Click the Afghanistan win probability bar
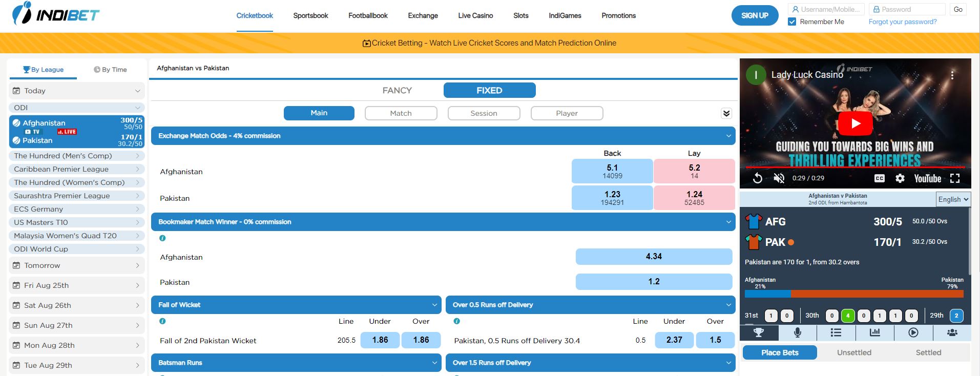 [767, 294]
